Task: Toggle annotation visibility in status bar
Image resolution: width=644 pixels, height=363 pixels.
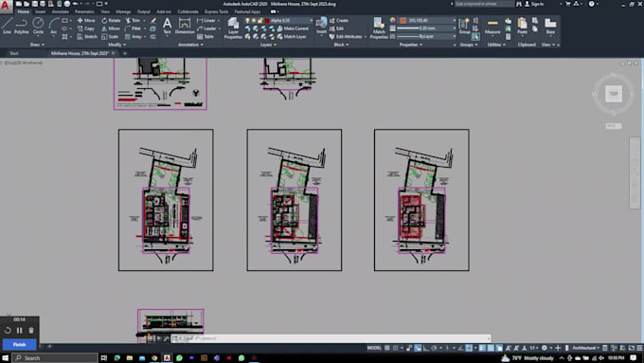Action: 508,348
